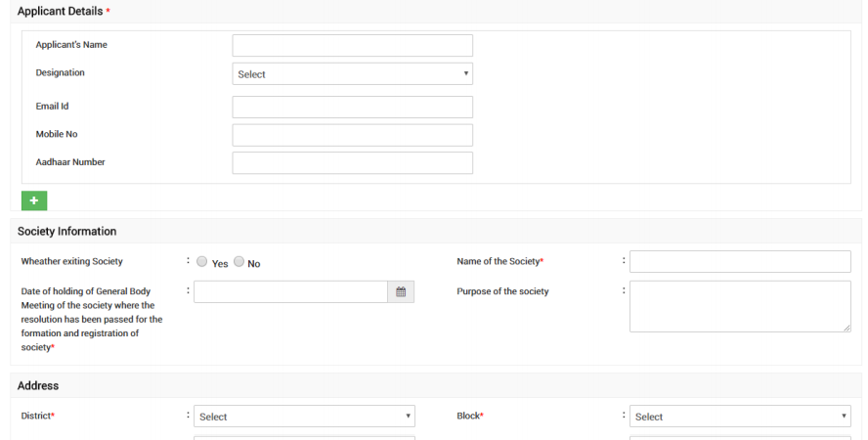This screenshot has width=868, height=440.
Task: Focus the Email Id text field
Action: [352, 108]
